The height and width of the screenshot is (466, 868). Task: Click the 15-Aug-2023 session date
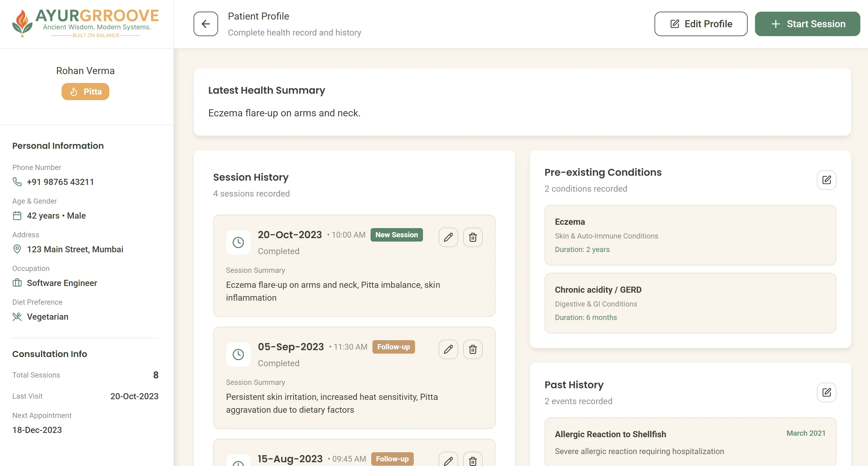click(290, 459)
